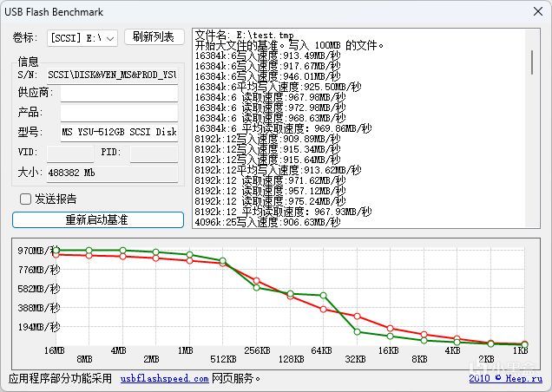Close the USB Flash Benchmark window
552x392 pixels.
tap(537, 11)
